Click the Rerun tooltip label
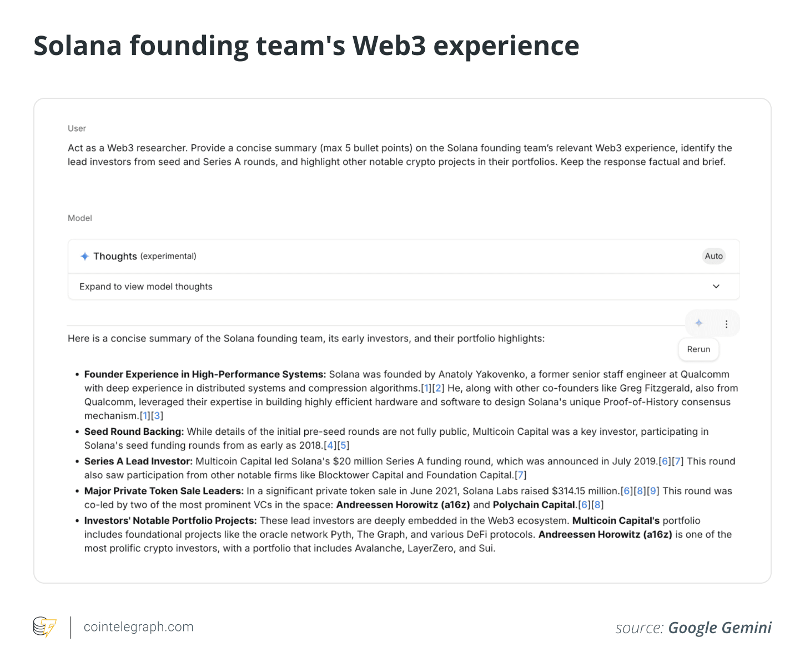 (698, 349)
